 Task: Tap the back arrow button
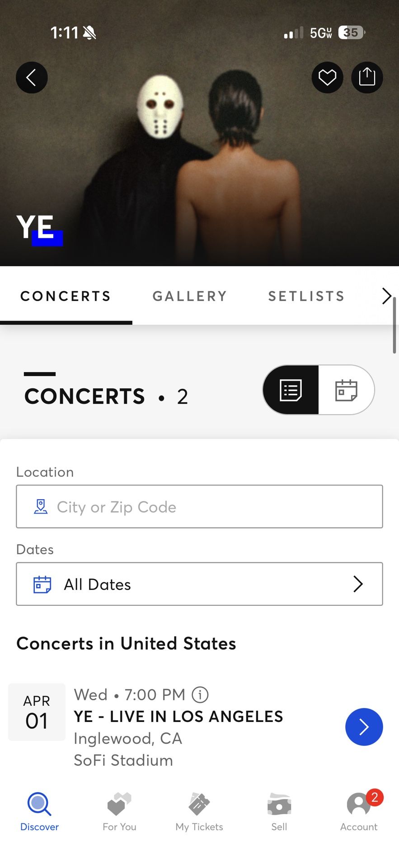32,78
